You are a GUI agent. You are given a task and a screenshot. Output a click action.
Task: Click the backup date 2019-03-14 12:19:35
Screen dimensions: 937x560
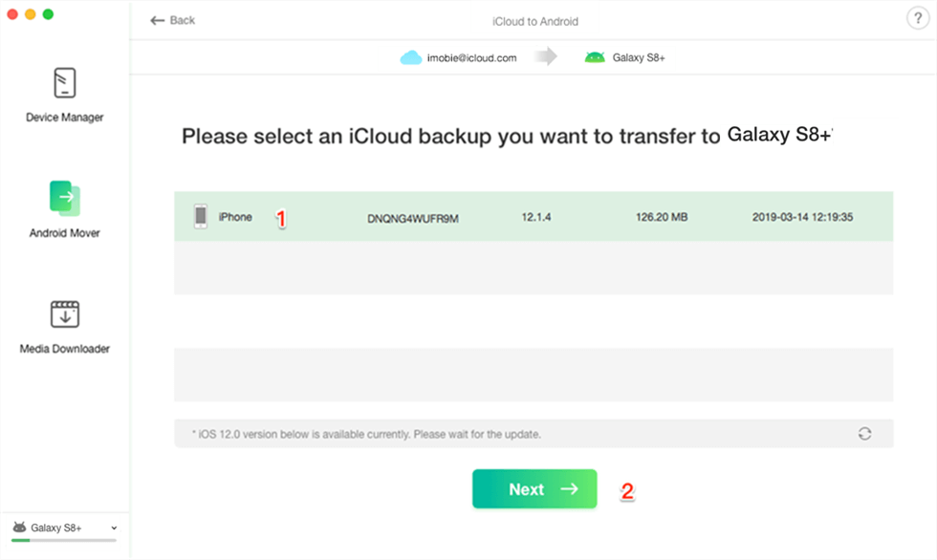[802, 217]
